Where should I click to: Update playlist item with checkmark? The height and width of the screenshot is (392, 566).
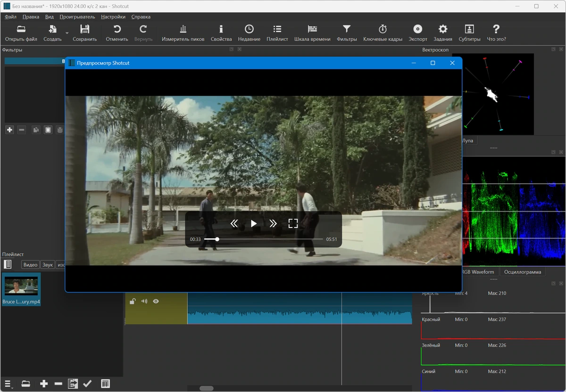click(x=87, y=384)
